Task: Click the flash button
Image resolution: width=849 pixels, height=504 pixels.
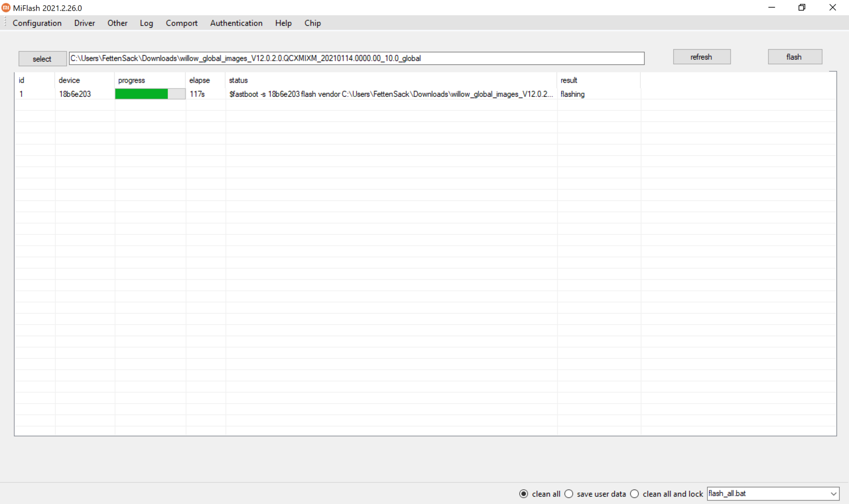Action: tap(795, 57)
